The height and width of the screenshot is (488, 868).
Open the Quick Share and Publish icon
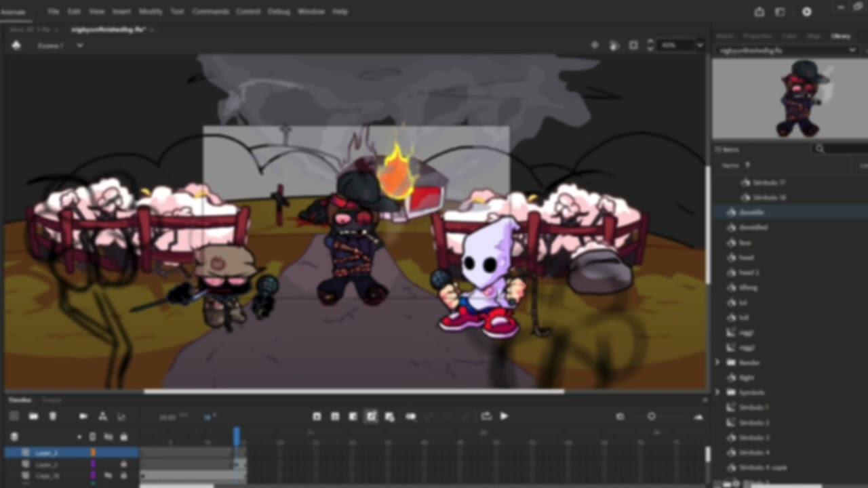(x=759, y=12)
